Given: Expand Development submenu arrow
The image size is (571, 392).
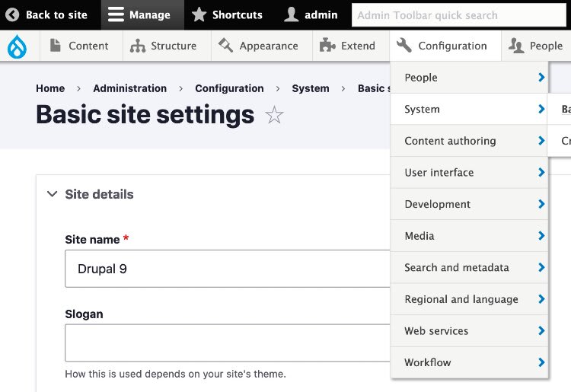Looking at the screenshot, I should pyautogui.click(x=541, y=204).
